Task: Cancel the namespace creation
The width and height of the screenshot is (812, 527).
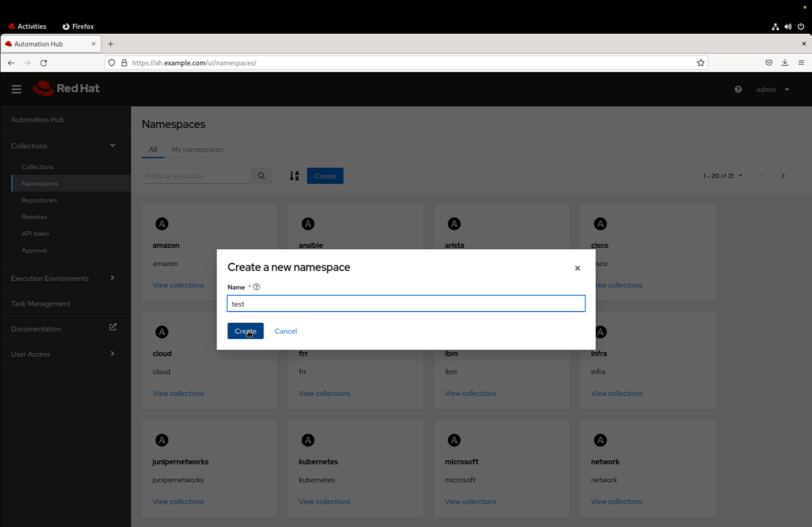Action: point(285,331)
